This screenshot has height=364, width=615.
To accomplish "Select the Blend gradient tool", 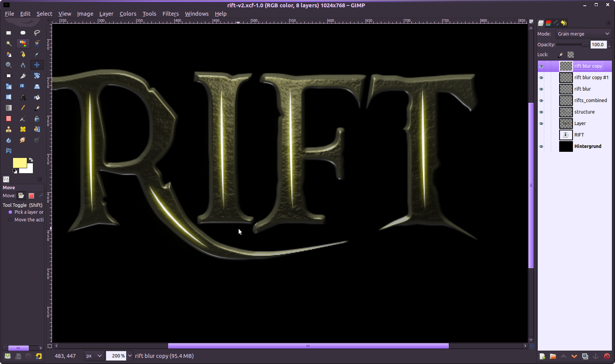I will 8,108.
